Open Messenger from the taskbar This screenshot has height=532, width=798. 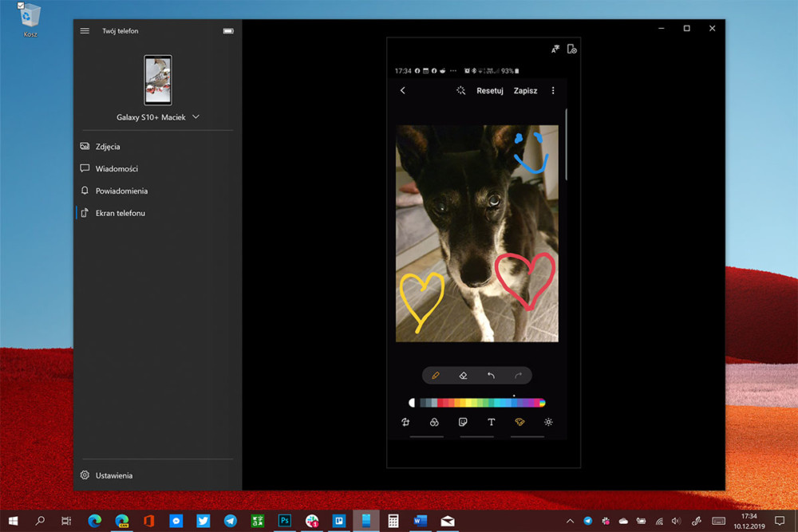176,521
